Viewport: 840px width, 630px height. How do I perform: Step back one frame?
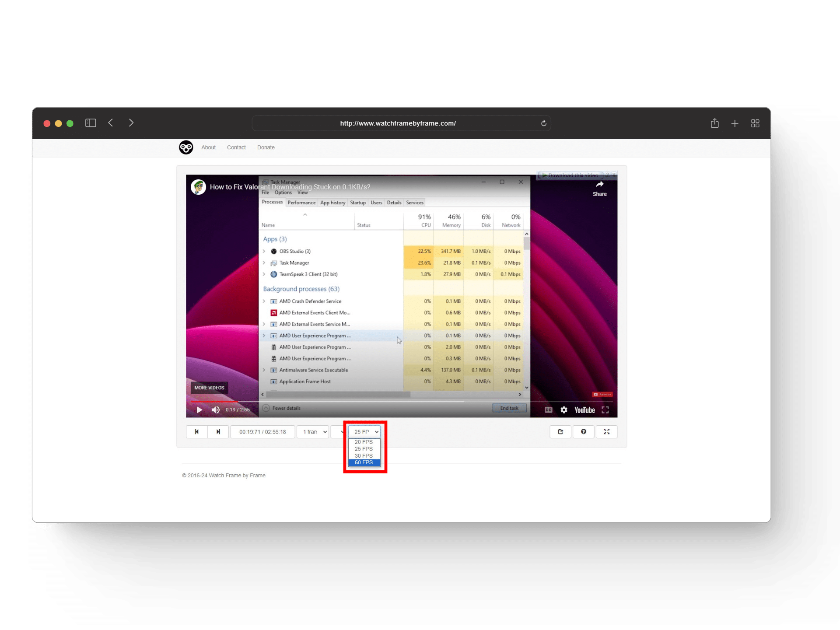click(196, 432)
